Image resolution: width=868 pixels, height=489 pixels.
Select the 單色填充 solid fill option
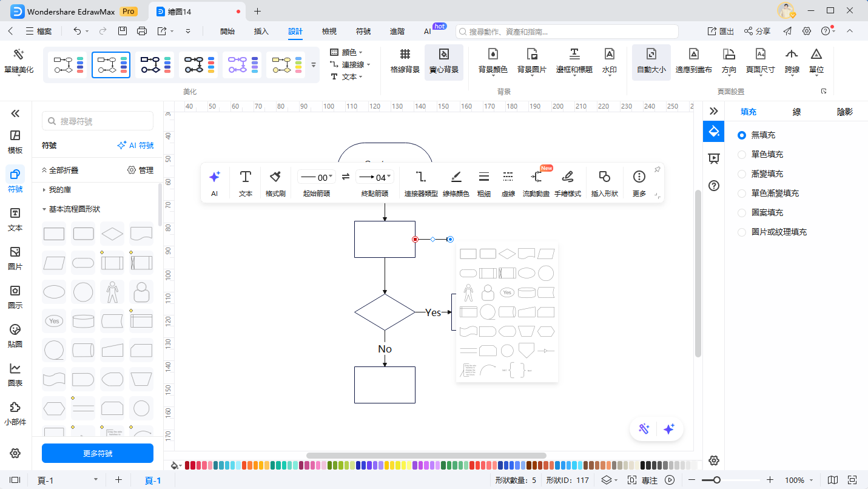pos(742,155)
